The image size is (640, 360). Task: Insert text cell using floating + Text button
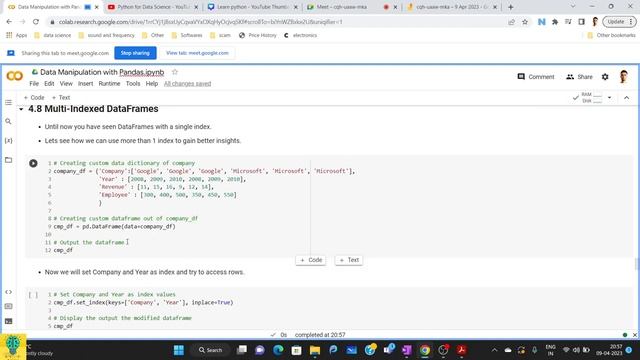349,260
